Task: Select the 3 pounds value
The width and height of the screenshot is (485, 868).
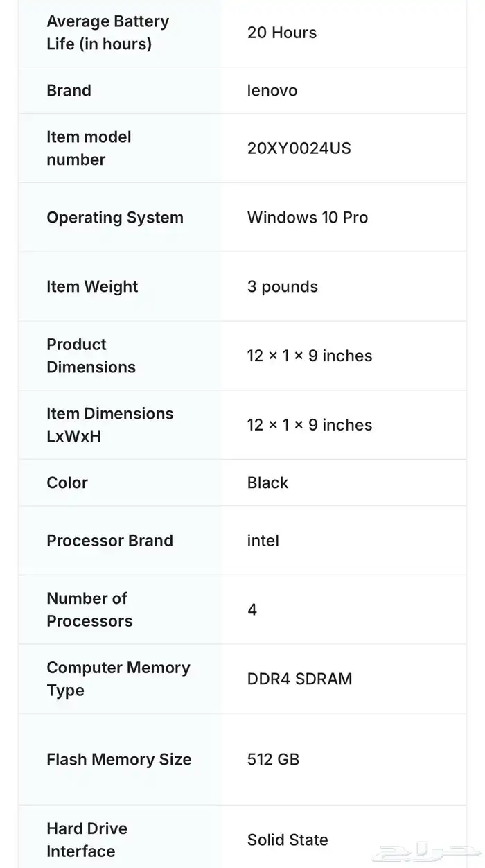Action: 283,286
